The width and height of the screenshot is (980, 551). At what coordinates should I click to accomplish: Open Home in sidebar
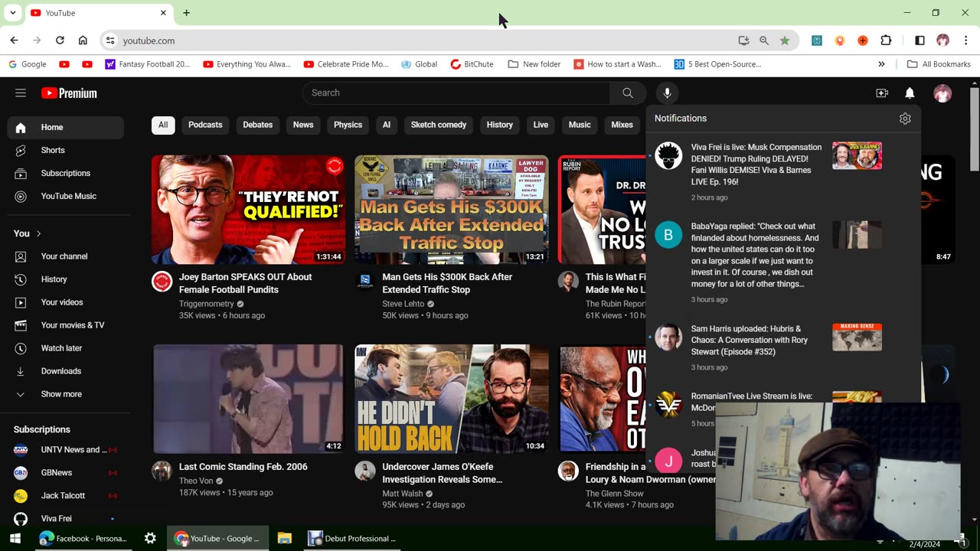[x=65, y=127]
